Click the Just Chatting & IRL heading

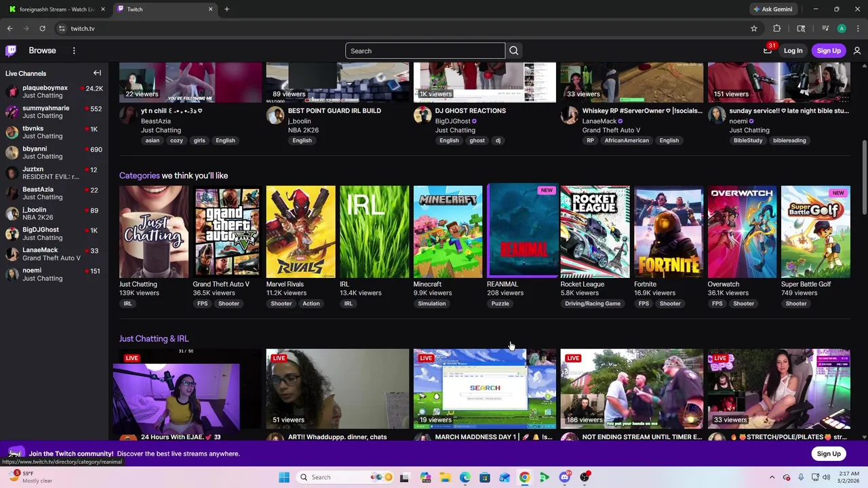pyautogui.click(x=154, y=339)
